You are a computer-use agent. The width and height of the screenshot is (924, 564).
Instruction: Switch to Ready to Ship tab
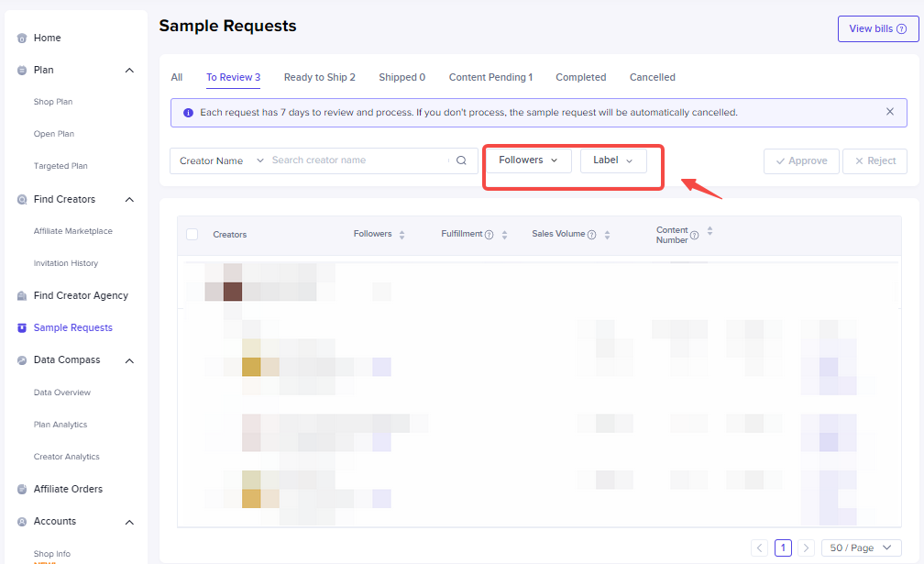tap(319, 78)
